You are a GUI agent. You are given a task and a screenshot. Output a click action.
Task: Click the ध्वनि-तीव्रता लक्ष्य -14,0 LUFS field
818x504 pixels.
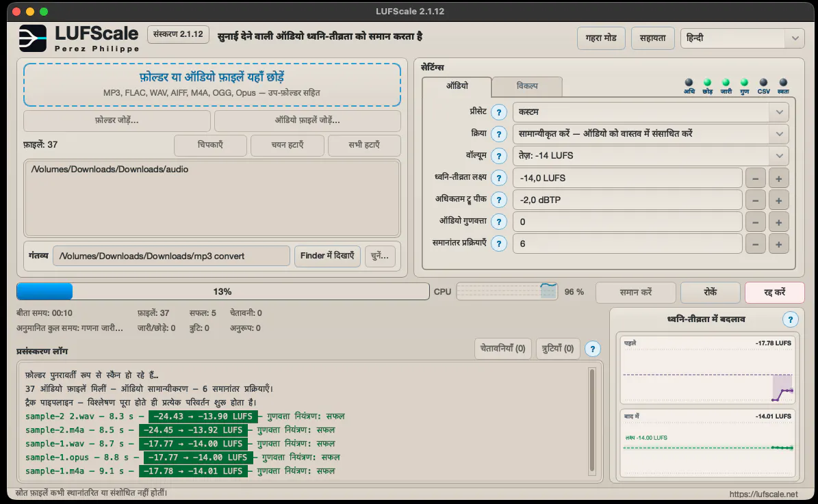(628, 178)
